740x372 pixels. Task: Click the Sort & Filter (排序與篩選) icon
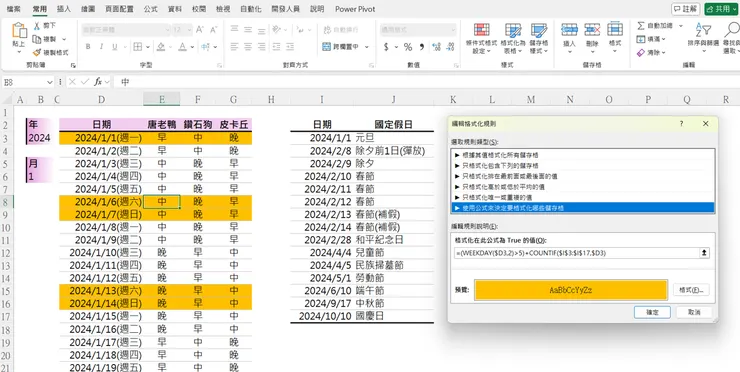tap(703, 30)
